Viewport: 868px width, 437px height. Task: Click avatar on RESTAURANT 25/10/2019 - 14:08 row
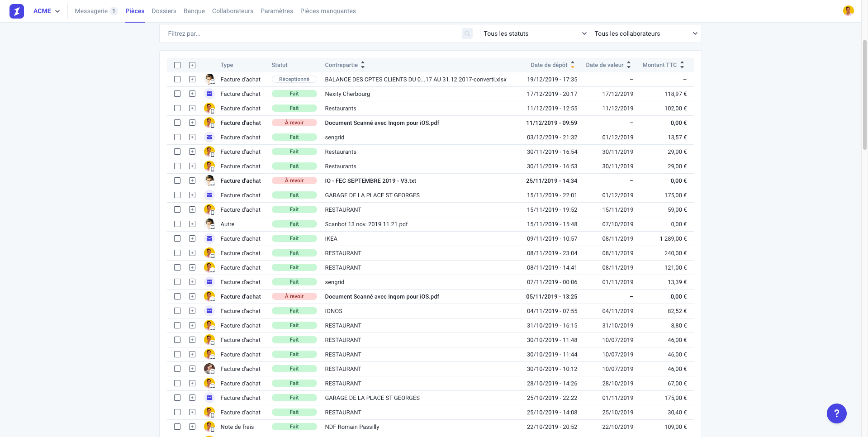point(209,412)
